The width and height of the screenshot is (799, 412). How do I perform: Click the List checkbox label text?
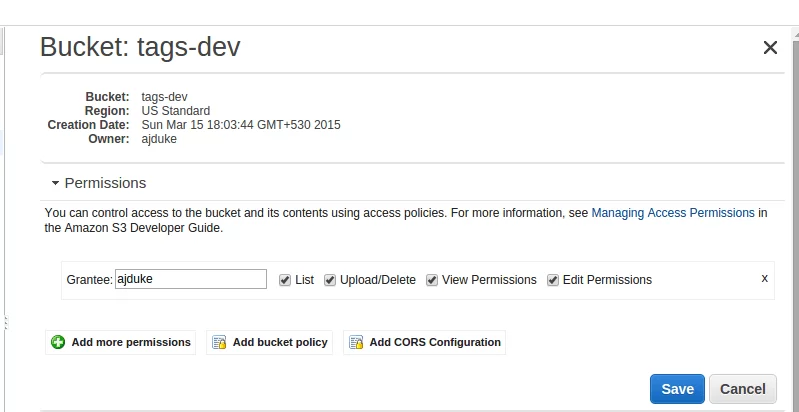[x=305, y=280]
